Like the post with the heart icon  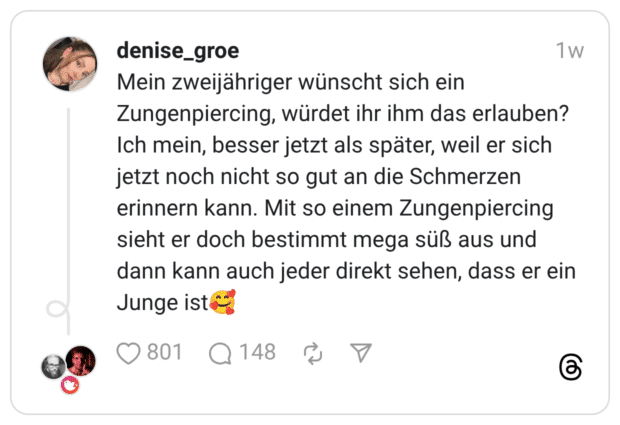[130, 353]
